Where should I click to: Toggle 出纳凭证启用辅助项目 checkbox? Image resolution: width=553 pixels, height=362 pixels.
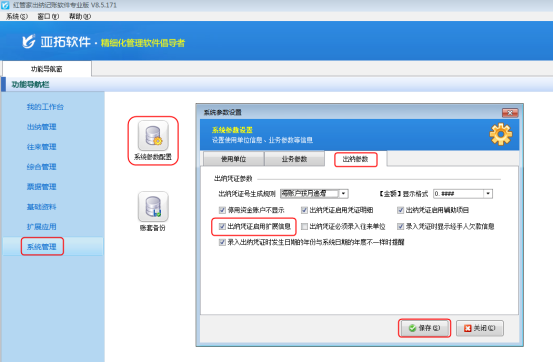click(x=400, y=210)
